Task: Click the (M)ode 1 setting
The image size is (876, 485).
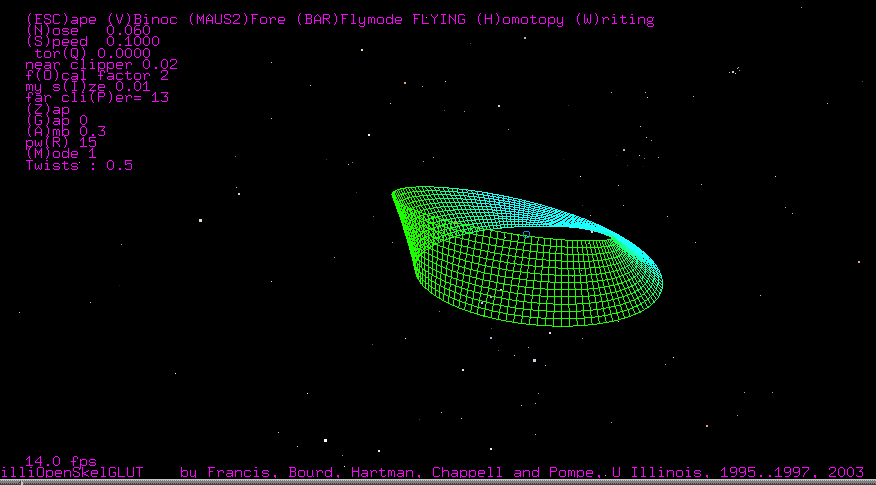Action: tap(61, 154)
